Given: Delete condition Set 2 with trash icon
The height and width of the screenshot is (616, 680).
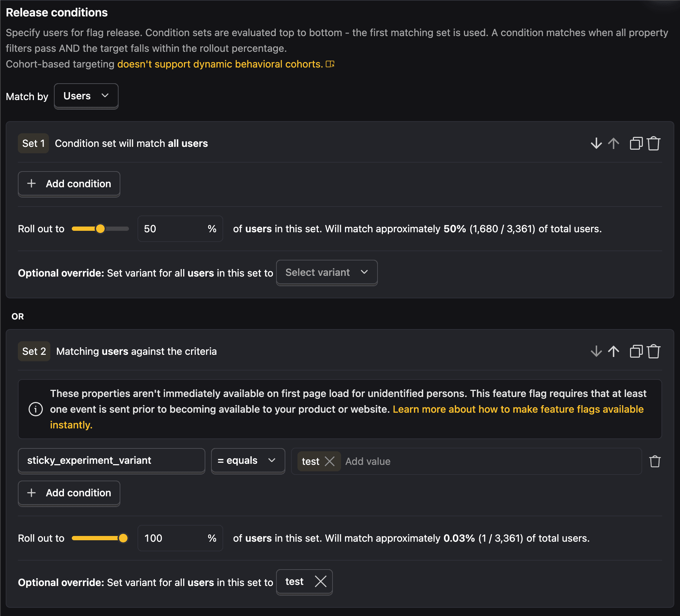Looking at the screenshot, I should (654, 351).
